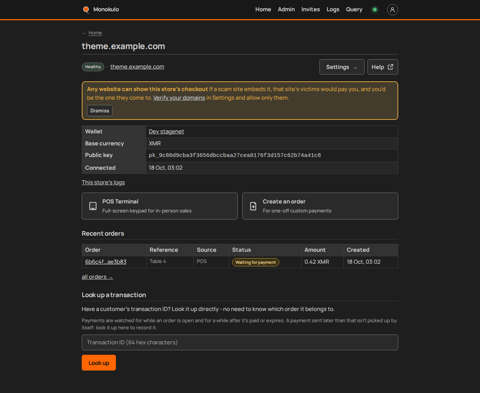Open the Create an order card
Viewport: 480px width, 393px height.
coord(320,206)
